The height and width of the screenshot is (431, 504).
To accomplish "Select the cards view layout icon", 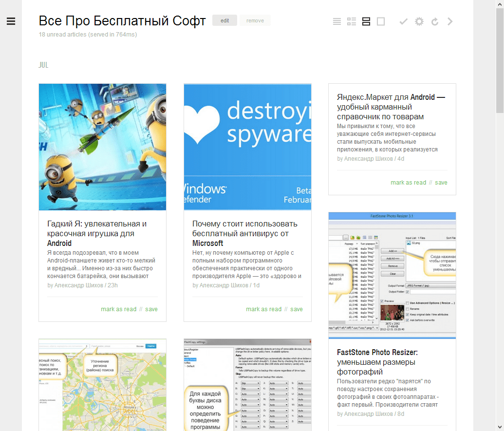I will point(366,21).
